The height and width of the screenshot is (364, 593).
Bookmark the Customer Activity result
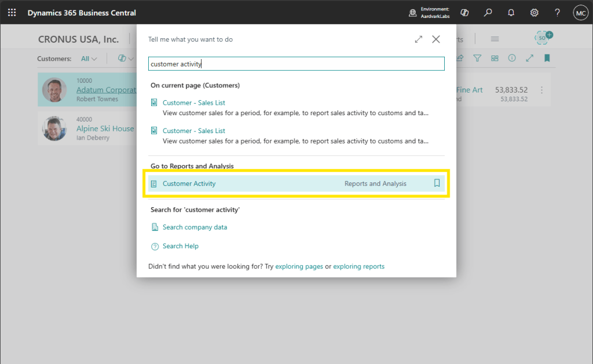[437, 183]
